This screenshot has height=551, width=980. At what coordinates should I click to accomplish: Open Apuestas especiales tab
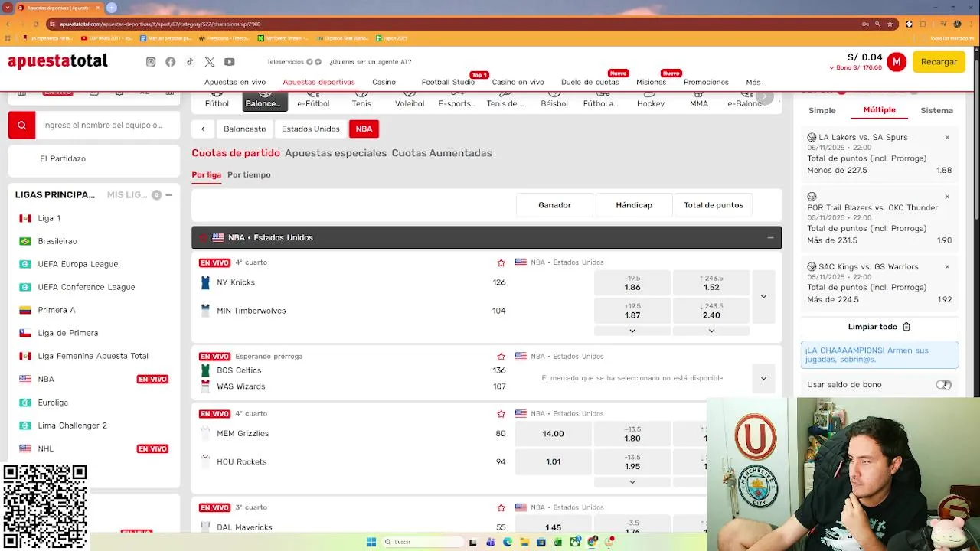tap(335, 153)
